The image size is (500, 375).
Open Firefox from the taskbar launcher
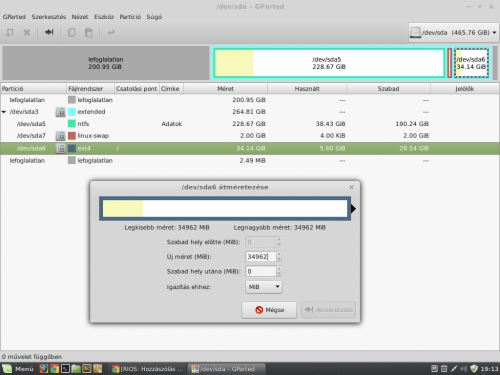pyautogui.click(x=43, y=369)
